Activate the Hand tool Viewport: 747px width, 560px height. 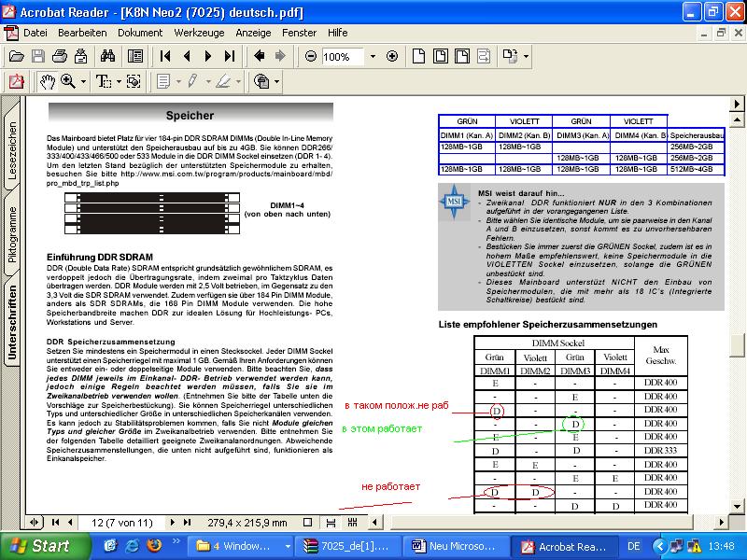[48, 81]
